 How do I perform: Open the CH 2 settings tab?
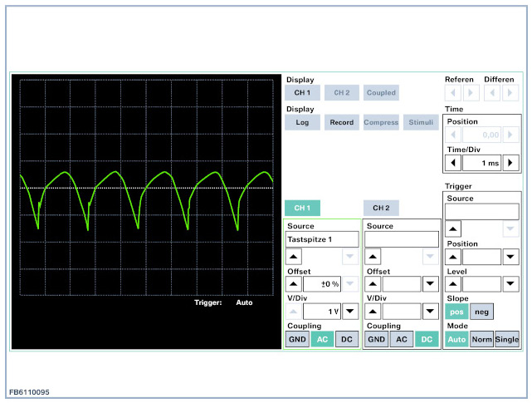pos(381,208)
